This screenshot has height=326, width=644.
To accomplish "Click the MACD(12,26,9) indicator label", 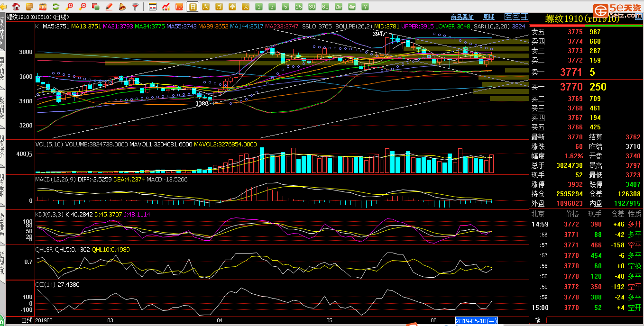I will [x=55, y=179].
